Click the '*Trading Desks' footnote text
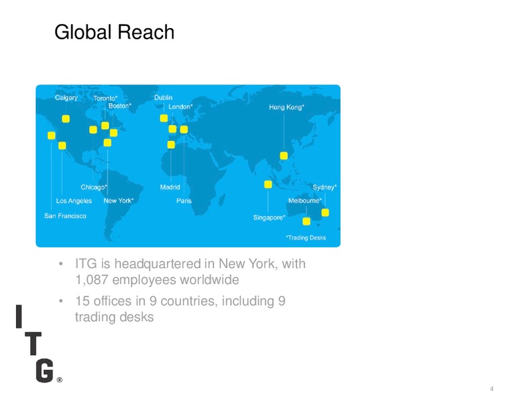 coord(306,237)
